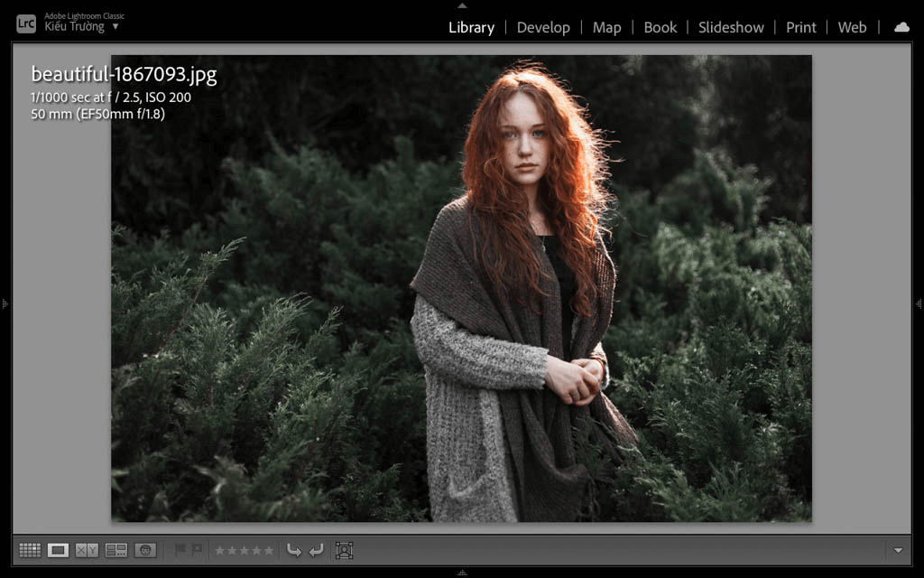924x578 pixels.
Task: Switch to Grid view
Action: coord(30,550)
